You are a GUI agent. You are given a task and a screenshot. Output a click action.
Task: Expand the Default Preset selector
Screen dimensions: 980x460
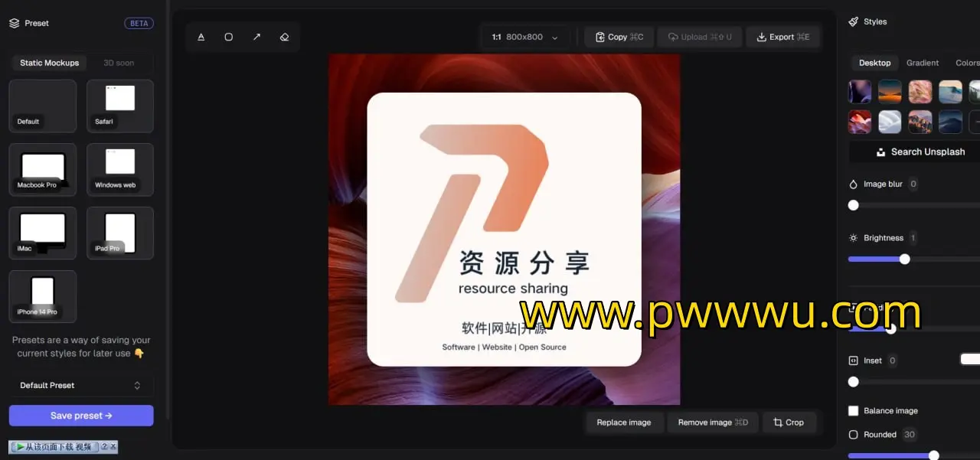pyautogui.click(x=81, y=386)
